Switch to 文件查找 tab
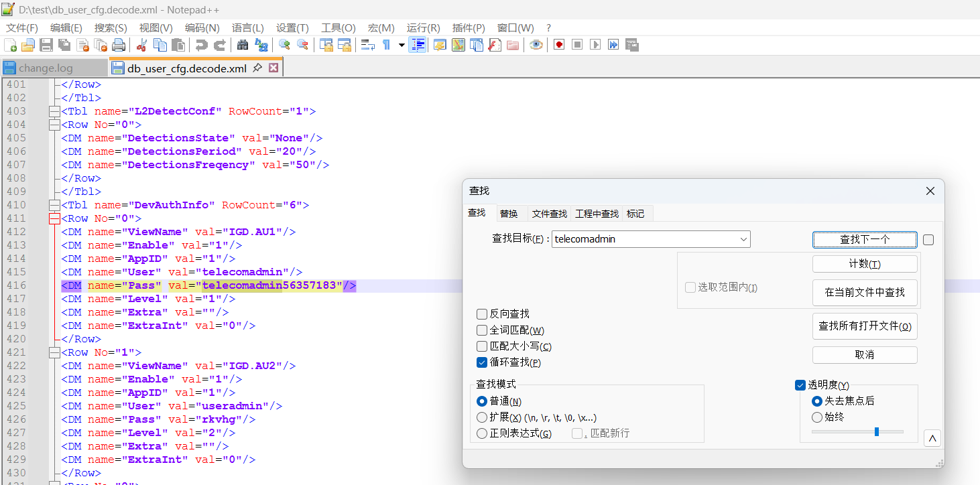 [x=550, y=214]
